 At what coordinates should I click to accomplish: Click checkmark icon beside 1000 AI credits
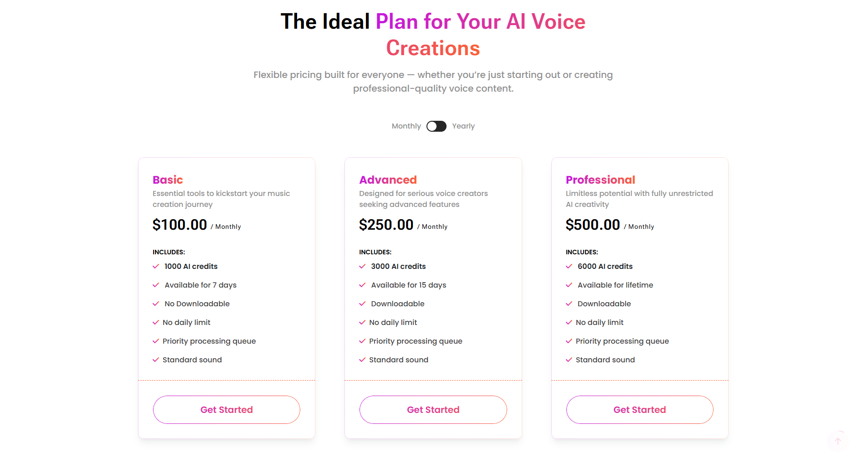click(x=156, y=266)
